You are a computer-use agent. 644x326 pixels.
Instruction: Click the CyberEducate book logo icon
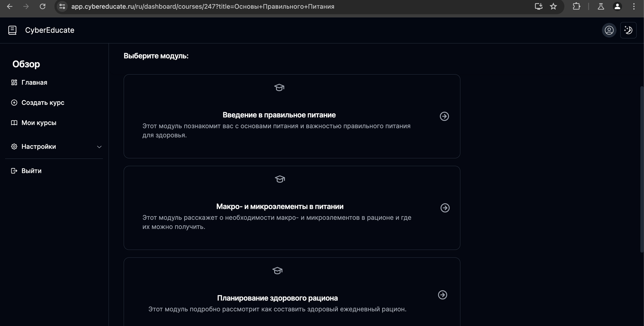point(12,30)
